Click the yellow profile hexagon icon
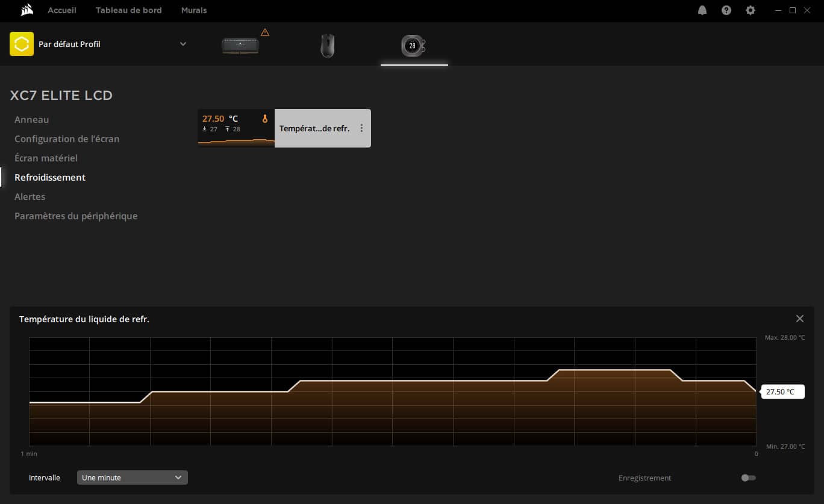824x504 pixels. tap(22, 44)
